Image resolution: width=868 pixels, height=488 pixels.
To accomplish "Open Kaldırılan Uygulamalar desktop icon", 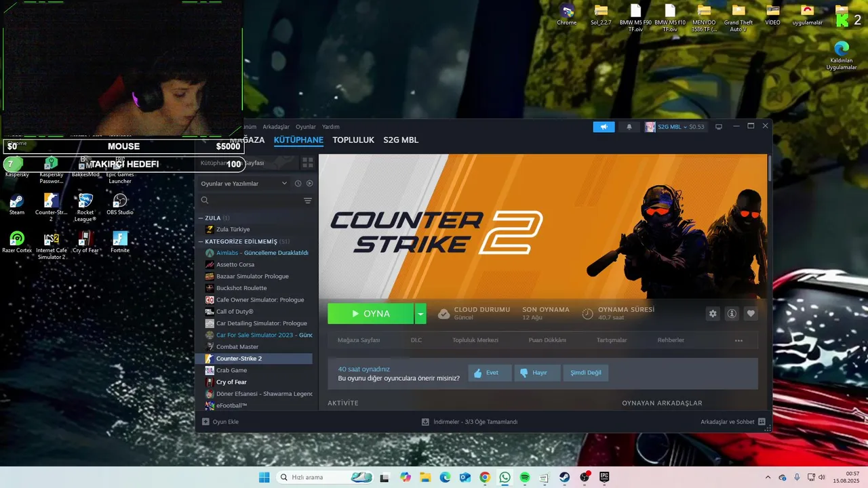I will click(x=842, y=56).
